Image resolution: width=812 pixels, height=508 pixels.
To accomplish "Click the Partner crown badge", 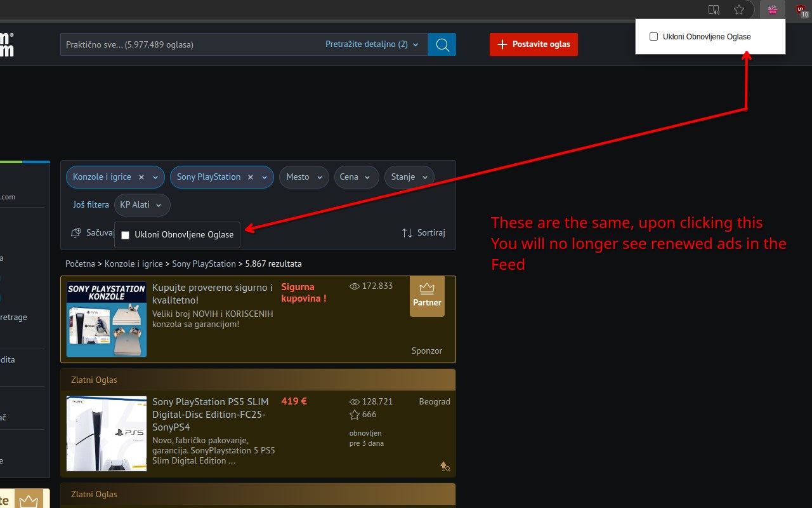I will pyautogui.click(x=427, y=296).
